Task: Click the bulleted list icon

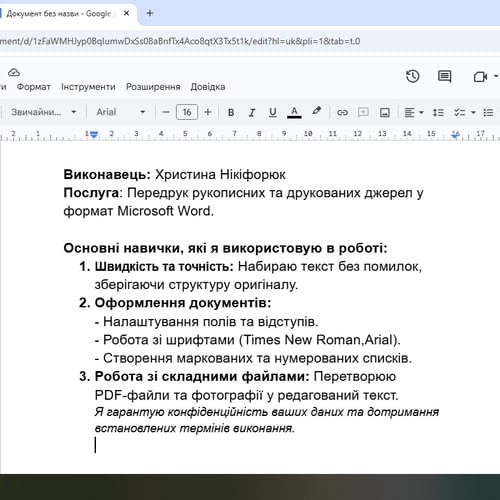Action: pyautogui.click(x=488, y=112)
